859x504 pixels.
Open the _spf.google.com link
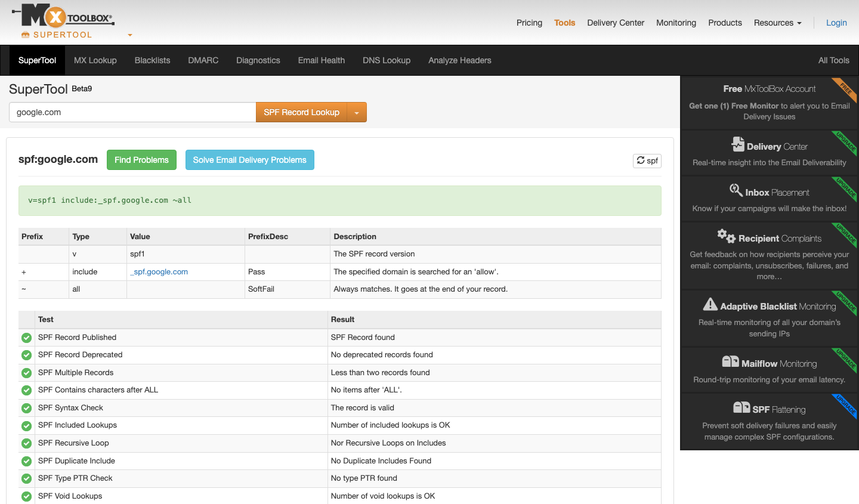(x=159, y=271)
